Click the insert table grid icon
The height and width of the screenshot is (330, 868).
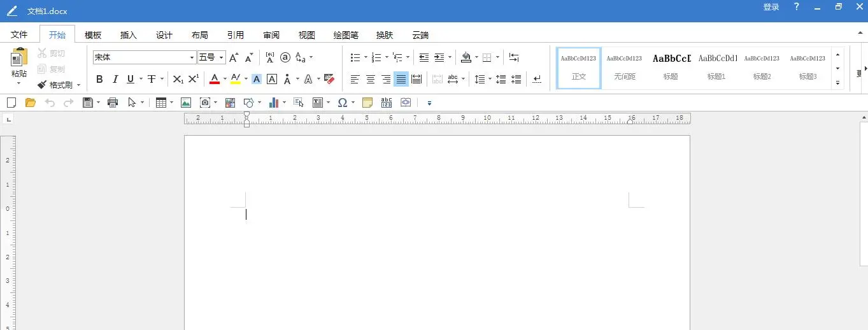pos(161,102)
